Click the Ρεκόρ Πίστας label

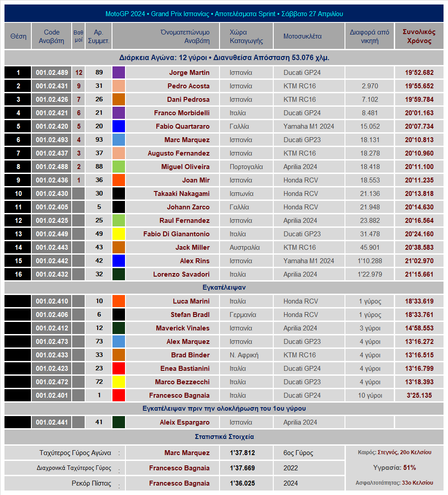[x=91, y=483]
